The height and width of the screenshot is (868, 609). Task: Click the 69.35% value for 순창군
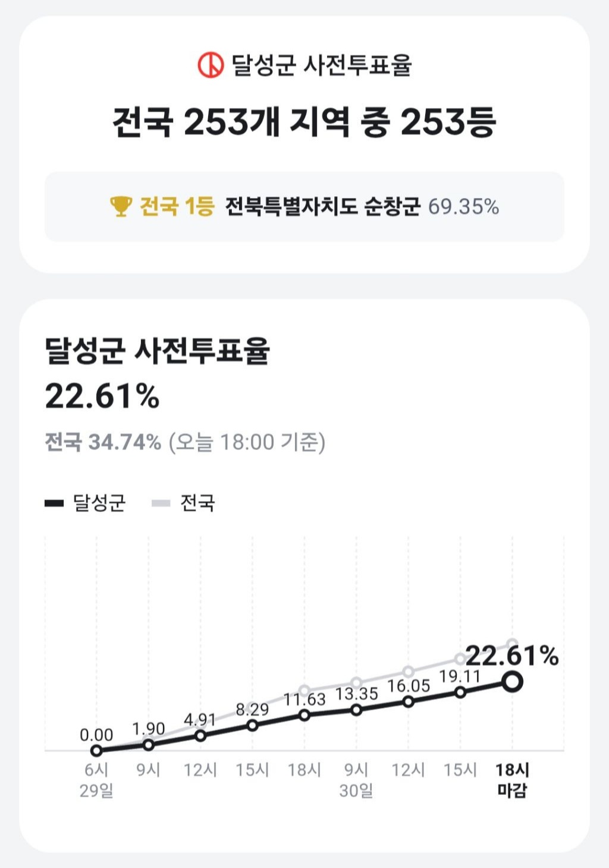tap(463, 207)
